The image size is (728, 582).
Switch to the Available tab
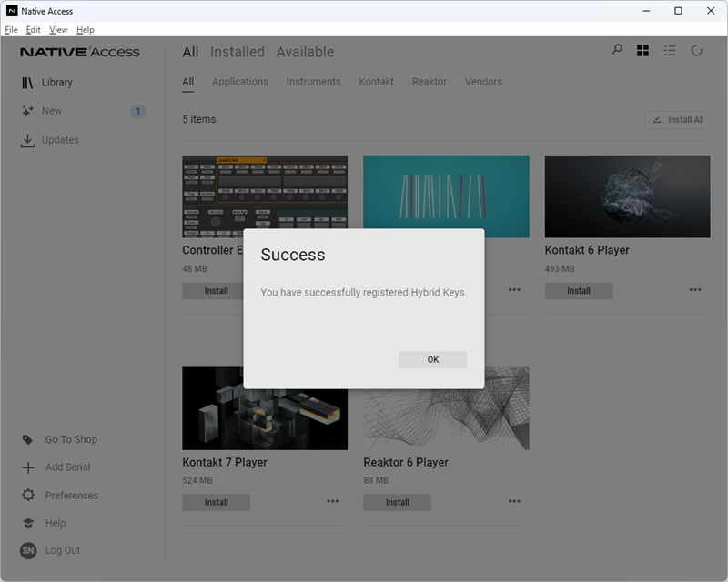click(x=305, y=52)
